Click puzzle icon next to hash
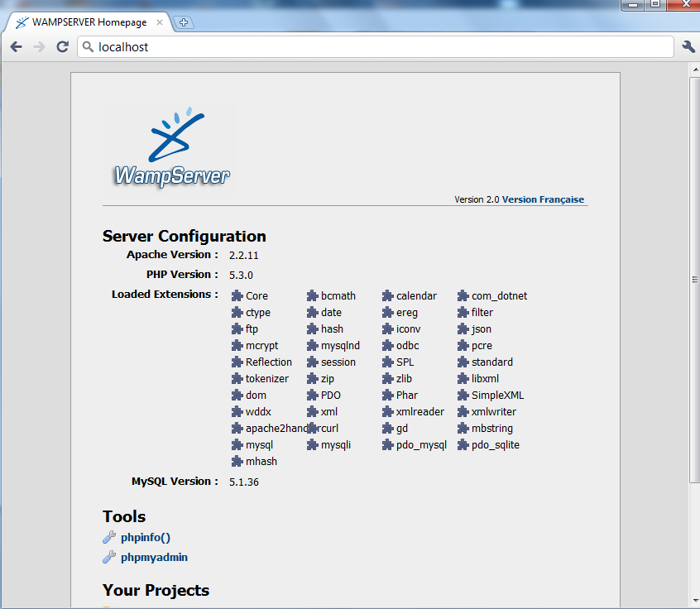 [313, 329]
